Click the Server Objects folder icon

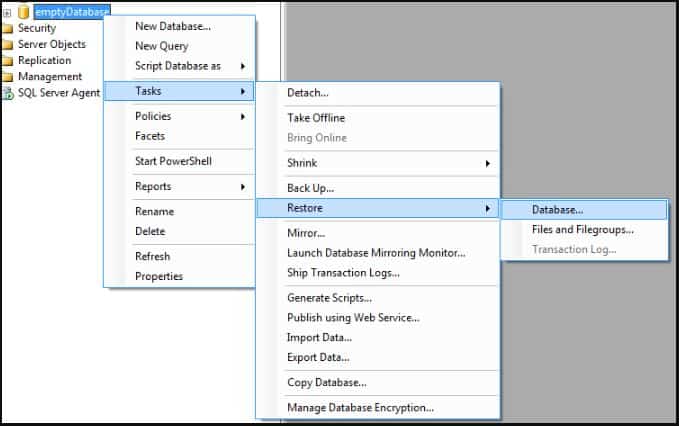coord(7,45)
